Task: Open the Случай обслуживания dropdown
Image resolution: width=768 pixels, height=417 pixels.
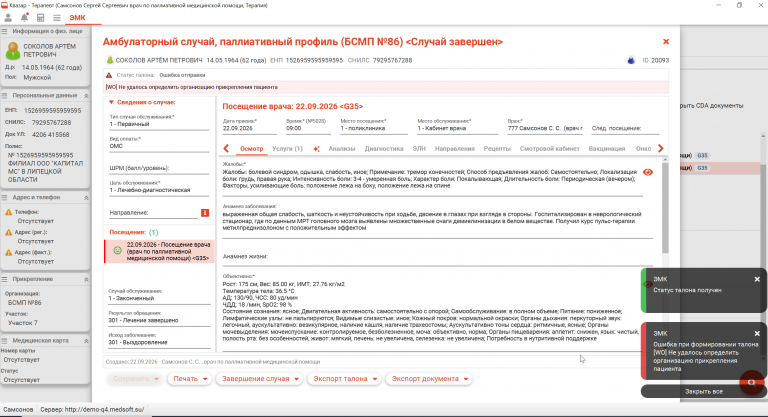Action: (159, 298)
